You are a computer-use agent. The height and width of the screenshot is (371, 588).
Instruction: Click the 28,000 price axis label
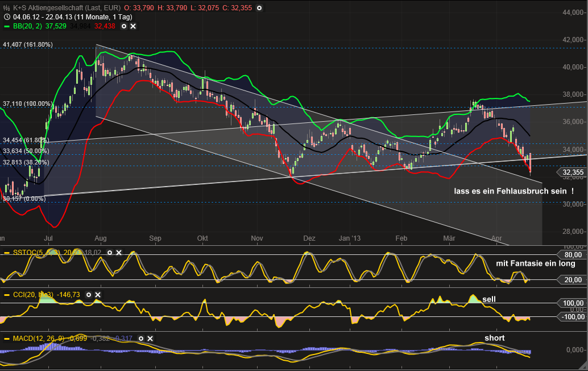point(573,232)
